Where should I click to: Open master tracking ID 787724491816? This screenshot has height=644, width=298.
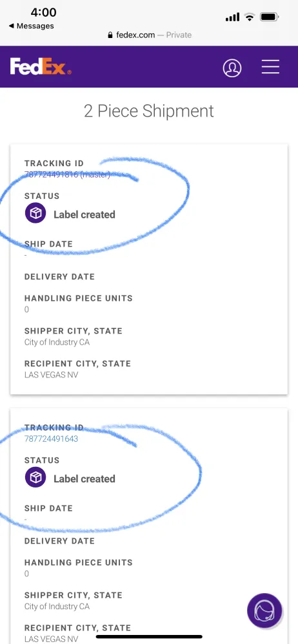point(67,175)
